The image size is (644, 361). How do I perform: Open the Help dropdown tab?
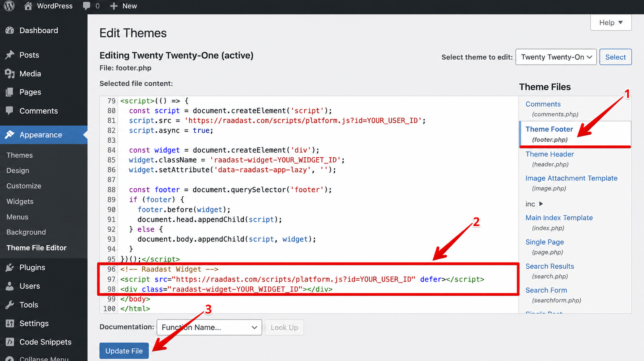pyautogui.click(x=611, y=22)
